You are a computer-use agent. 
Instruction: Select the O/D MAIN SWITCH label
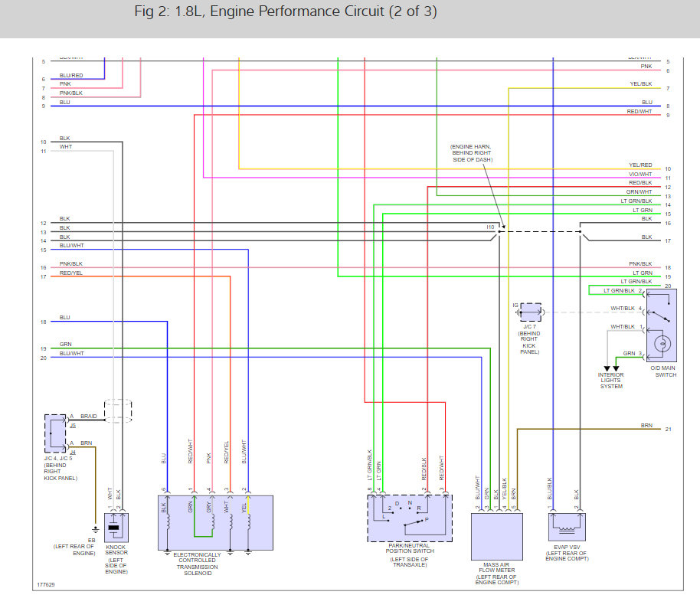point(663,371)
